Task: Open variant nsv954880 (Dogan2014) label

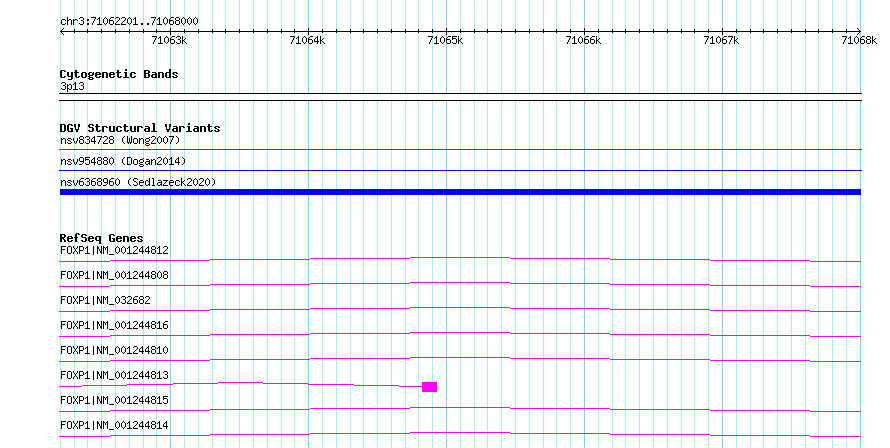Action: (123, 161)
